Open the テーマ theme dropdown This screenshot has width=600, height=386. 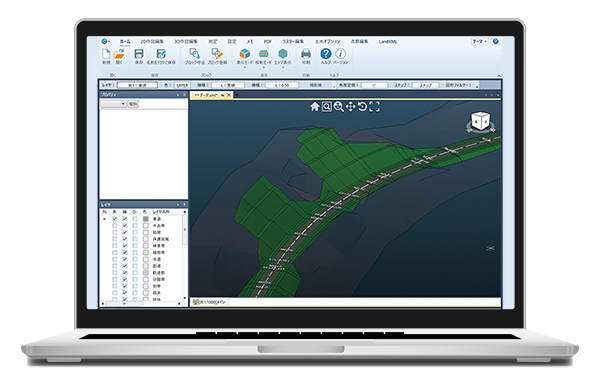tap(479, 41)
